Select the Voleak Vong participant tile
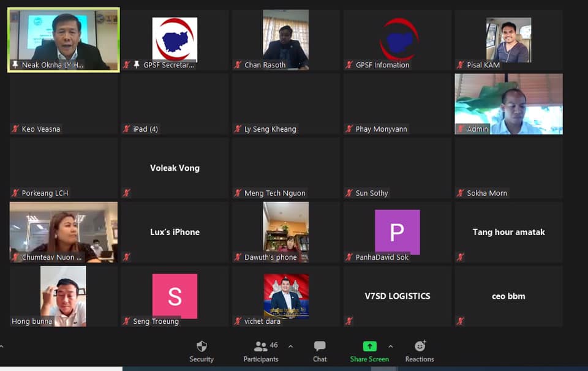 pyautogui.click(x=175, y=168)
